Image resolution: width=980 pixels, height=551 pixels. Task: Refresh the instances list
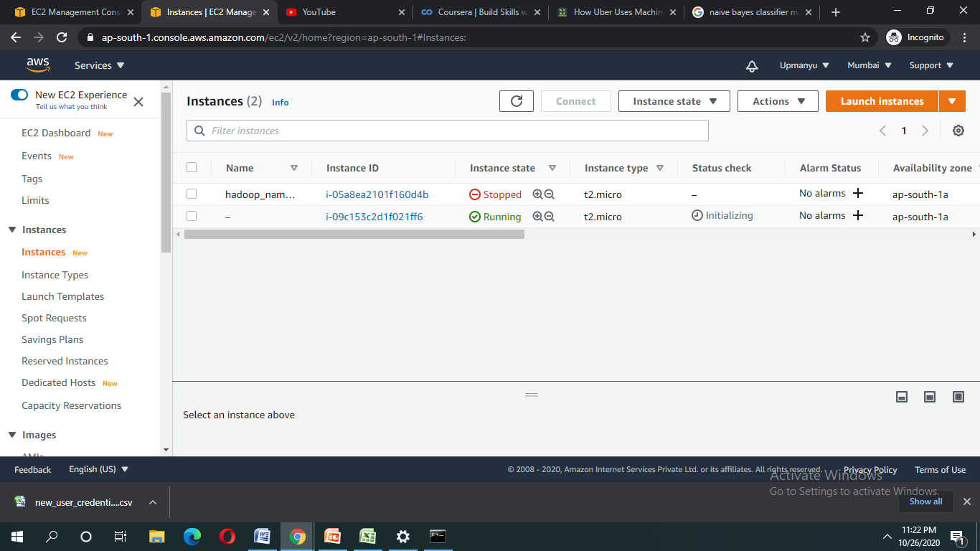(517, 101)
